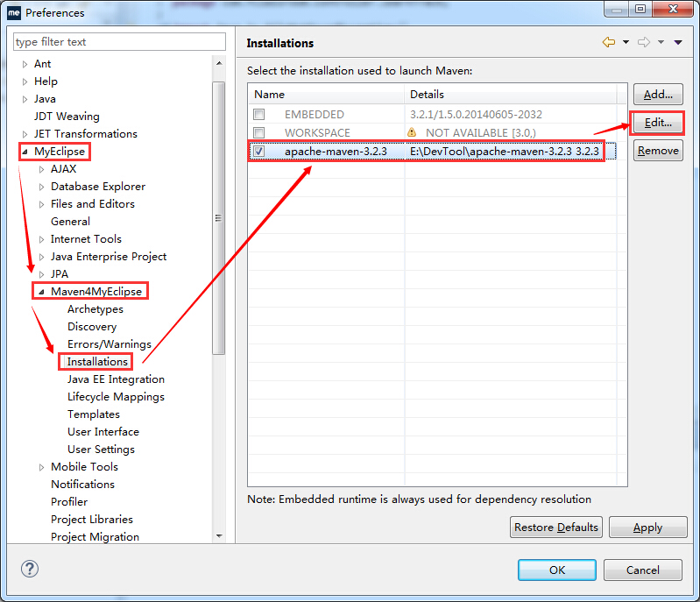
Task: Select General under MyEclipse
Action: pyautogui.click(x=70, y=222)
